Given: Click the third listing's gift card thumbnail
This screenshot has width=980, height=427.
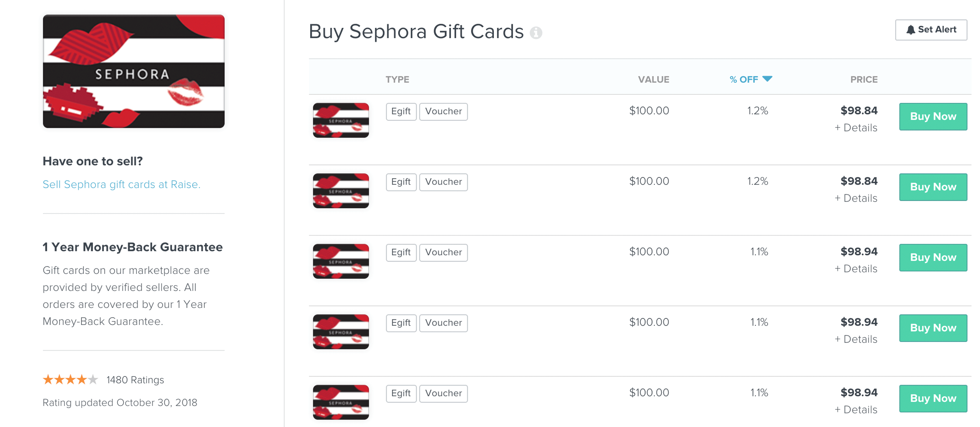Looking at the screenshot, I should [341, 261].
